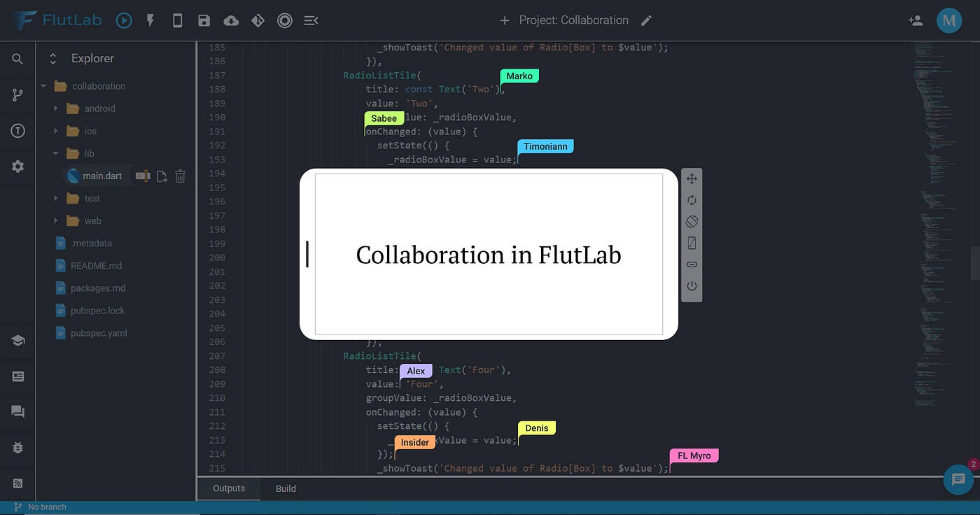This screenshot has height=515, width=980.
Task: Open the graduation cap tutorials icon
Action: pos(17,340)
